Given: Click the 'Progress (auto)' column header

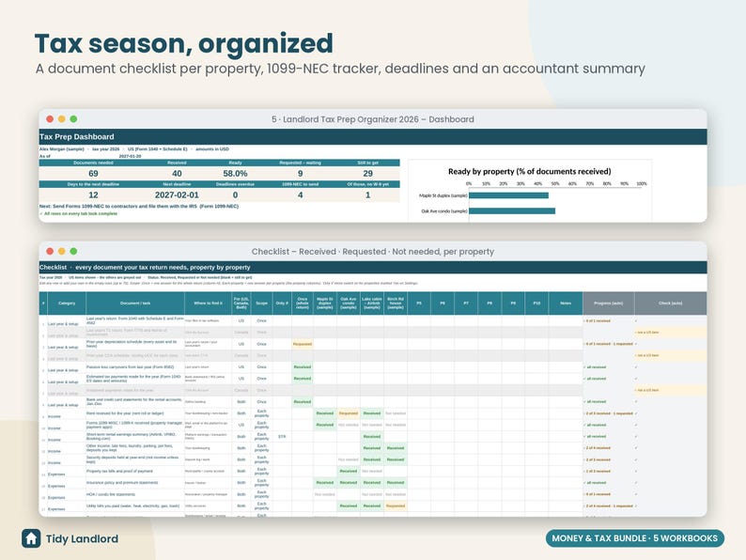Looking at the screenshot, I should coord(609,303).
